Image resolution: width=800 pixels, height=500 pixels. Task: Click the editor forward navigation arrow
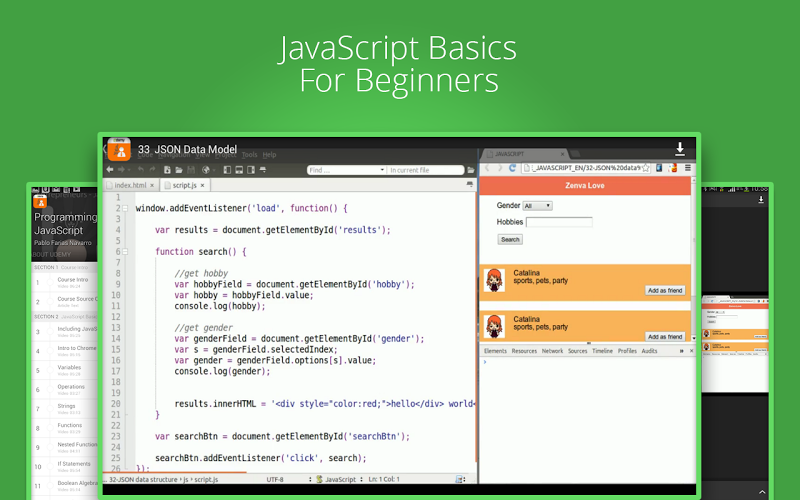121,169
